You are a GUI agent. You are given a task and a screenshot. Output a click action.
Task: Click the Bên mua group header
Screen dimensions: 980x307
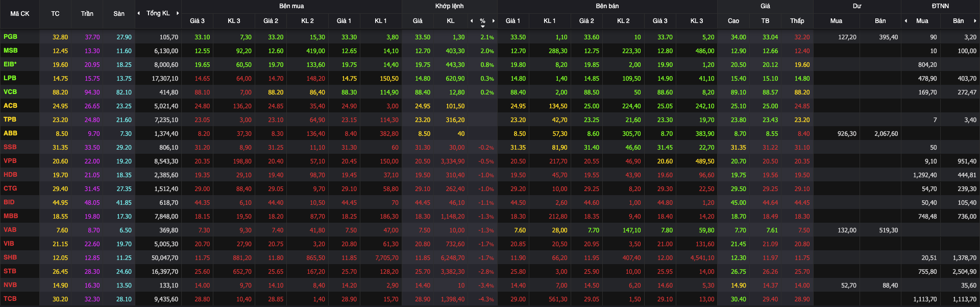pyautogui.click(x=291, y=6)
